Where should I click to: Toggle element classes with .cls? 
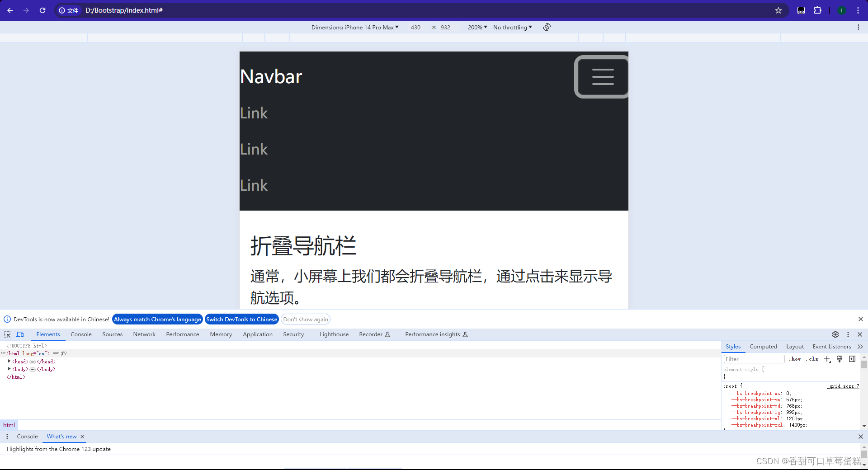point(812,359)
